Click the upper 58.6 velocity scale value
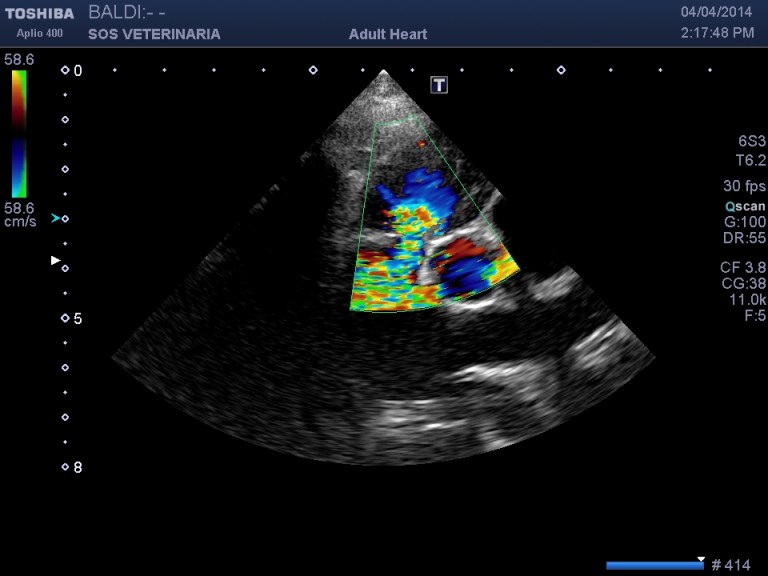The width and height of the screenshot is (768, 576). coord(19,60)
